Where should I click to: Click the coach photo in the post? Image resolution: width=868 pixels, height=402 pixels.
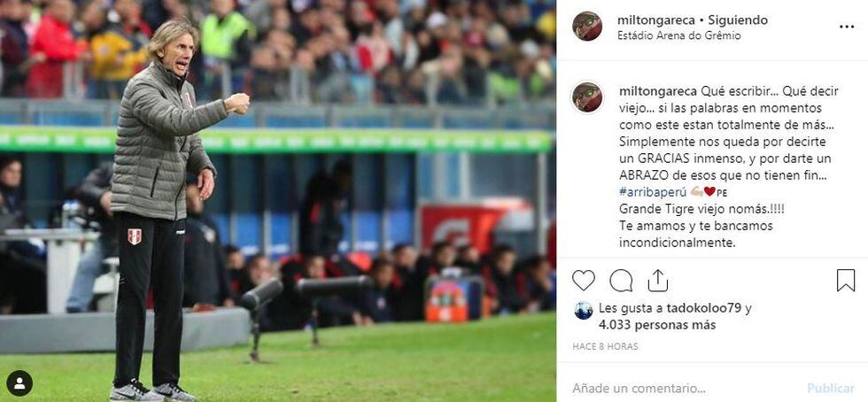point(278,201)
